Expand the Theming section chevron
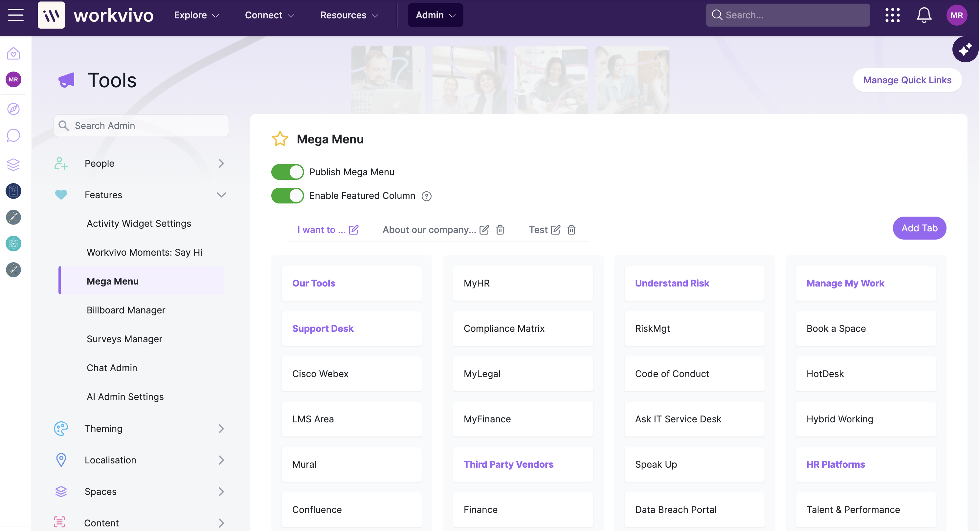 click(221, 428)
